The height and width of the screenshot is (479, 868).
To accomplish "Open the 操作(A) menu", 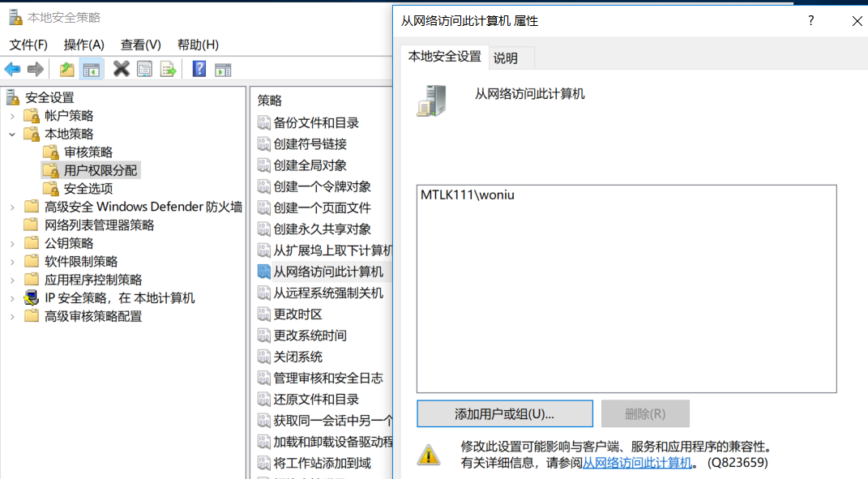I will (83, 45).
